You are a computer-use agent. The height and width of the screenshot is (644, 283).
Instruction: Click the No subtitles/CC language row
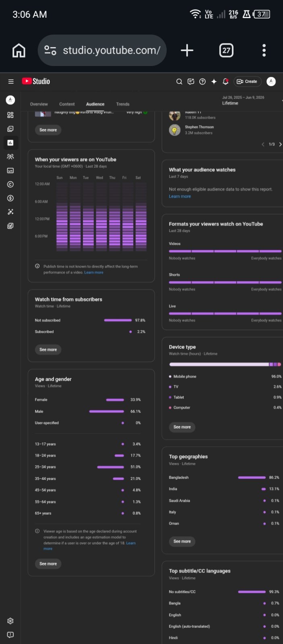click(224, 592)
